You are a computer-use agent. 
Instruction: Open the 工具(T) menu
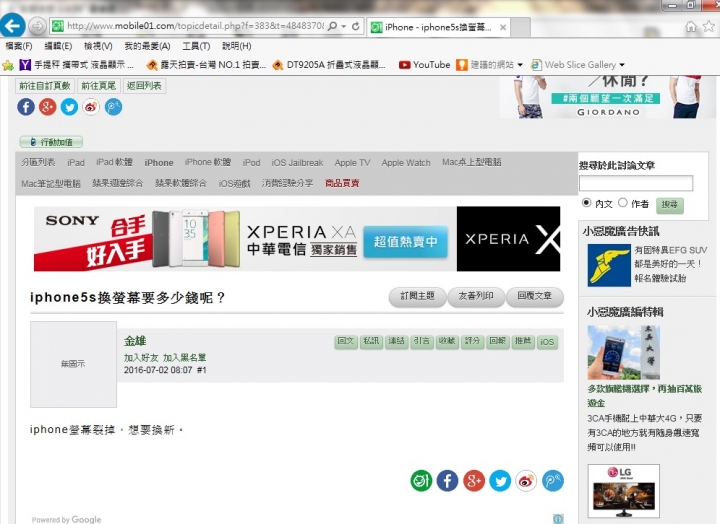[x=197, y=46]
